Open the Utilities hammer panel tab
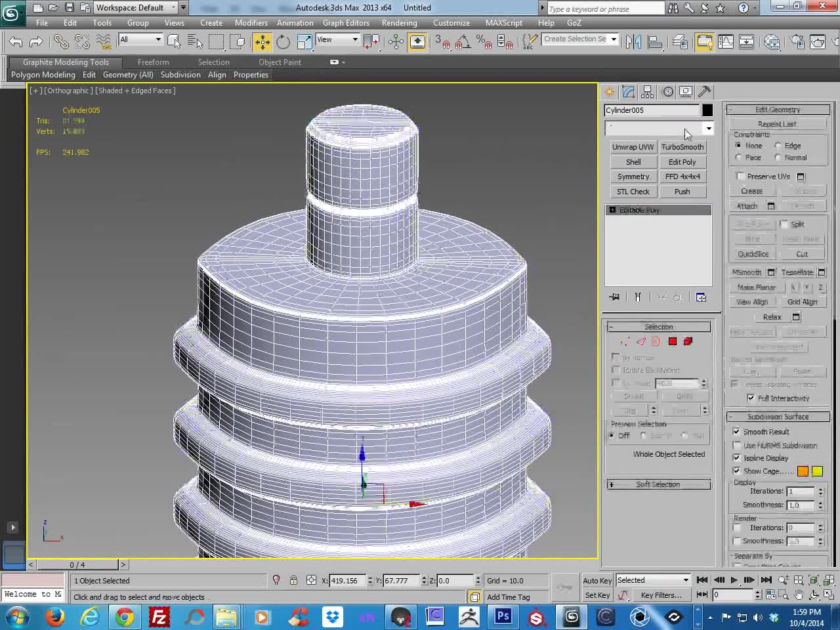This screenshot has height=630, width=840. [705, 92]
